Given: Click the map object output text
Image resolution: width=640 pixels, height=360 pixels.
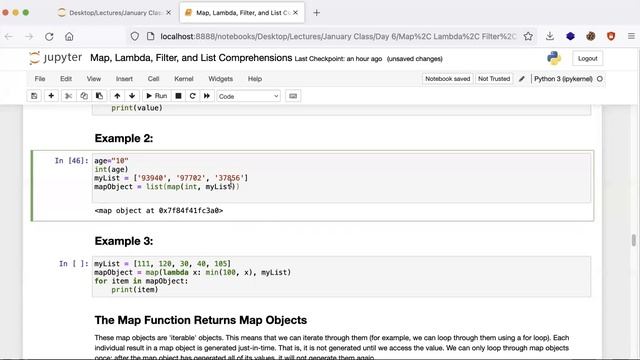Looking at the screenshot, I should point(159,211).
